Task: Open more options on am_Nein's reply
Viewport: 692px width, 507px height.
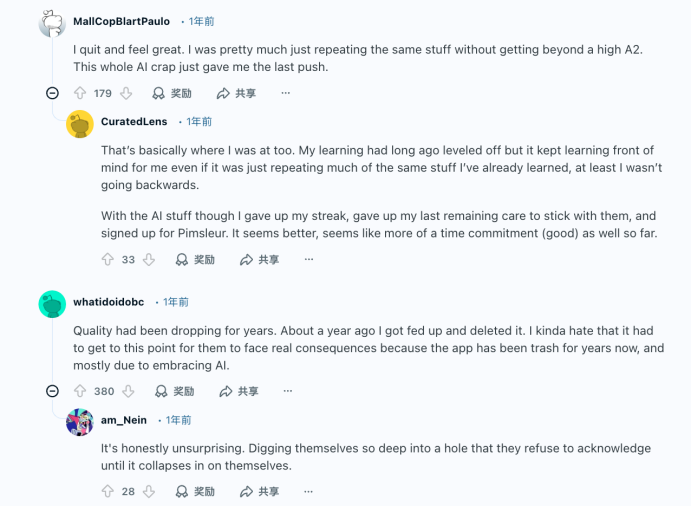Action: (310, 491)
